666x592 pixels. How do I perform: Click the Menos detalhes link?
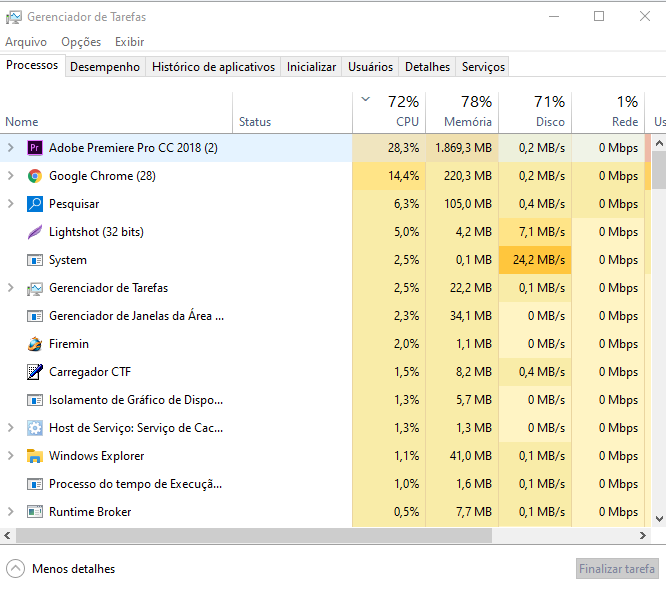pyautogui.click(x=73, y=569)
